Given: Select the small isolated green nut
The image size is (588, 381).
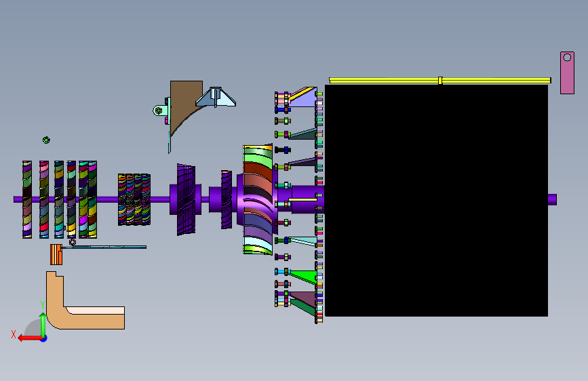Looking at the screenshot, I should (x=46, y=140).
